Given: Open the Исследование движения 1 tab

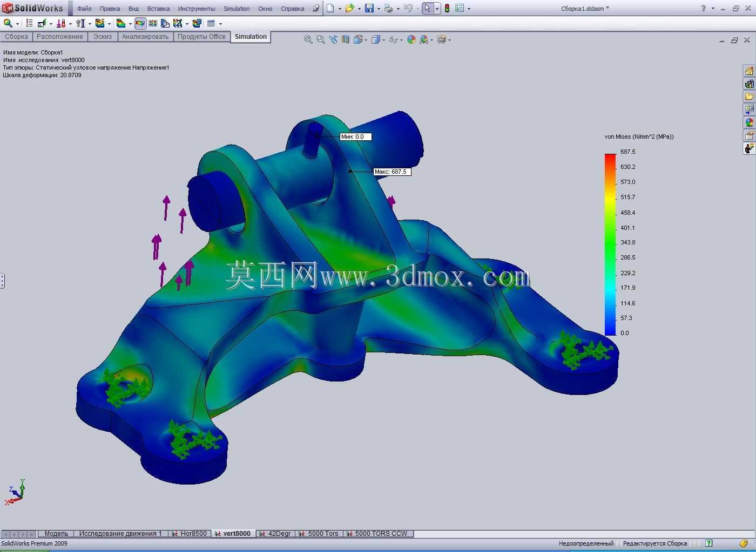Looking at the screenshot, I should [120, 534].
